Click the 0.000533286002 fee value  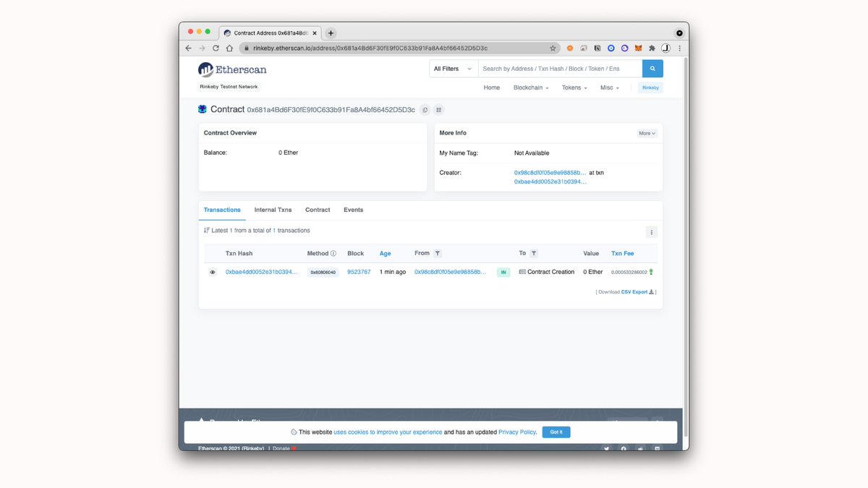(629, 273)
